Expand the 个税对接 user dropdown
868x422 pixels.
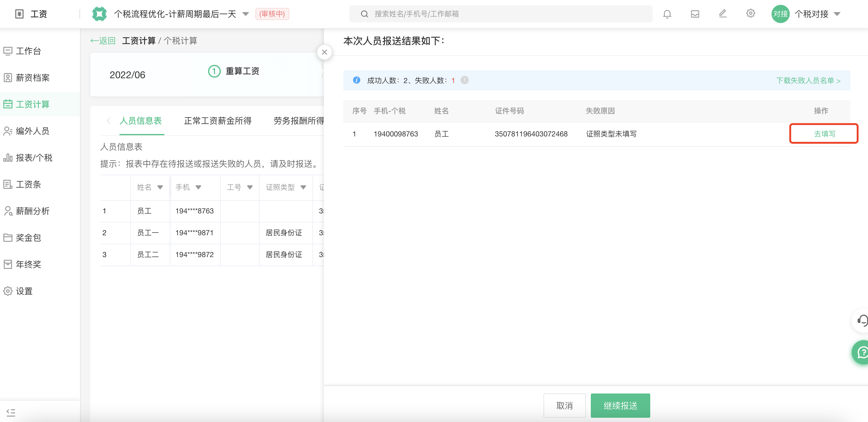click(837, 14)
